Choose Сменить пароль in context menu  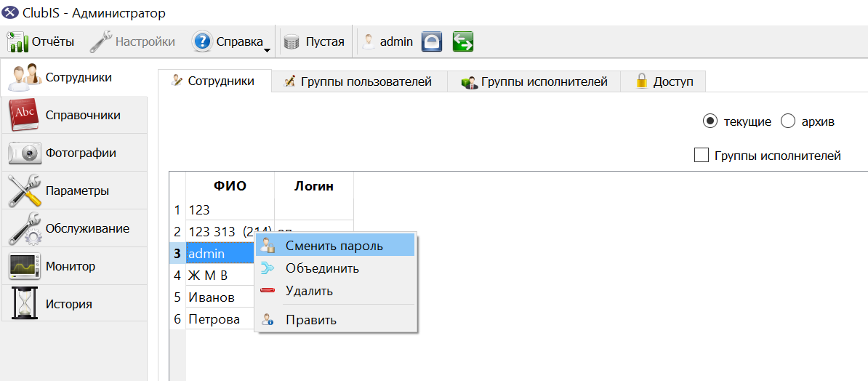[335, 245]
